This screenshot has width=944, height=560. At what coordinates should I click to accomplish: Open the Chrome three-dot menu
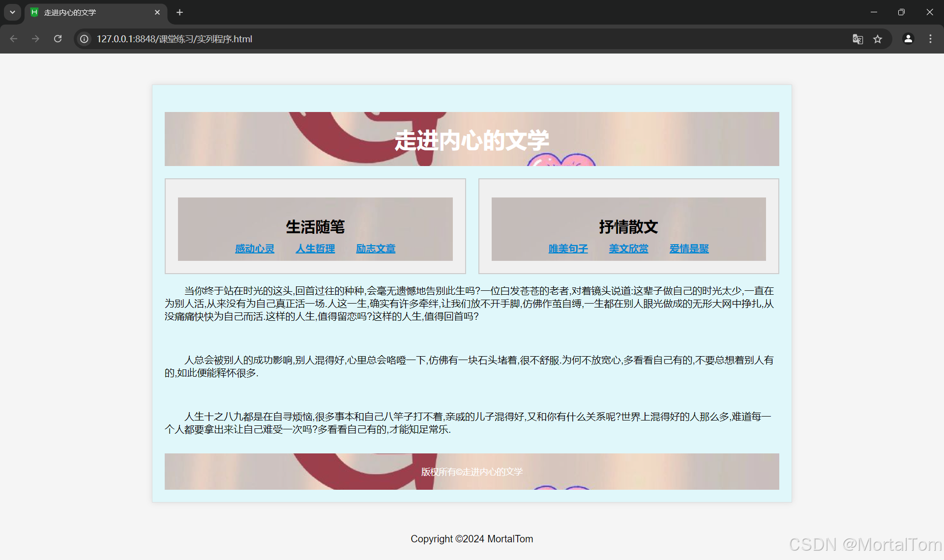point(930,39)
